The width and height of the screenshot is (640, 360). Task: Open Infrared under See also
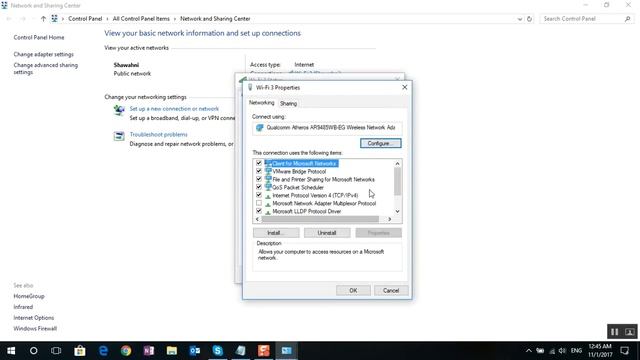point(23,307)
